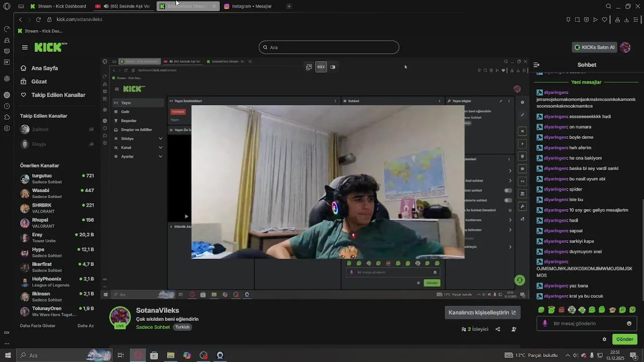Open the Eray Tower Unite channel

57,238
